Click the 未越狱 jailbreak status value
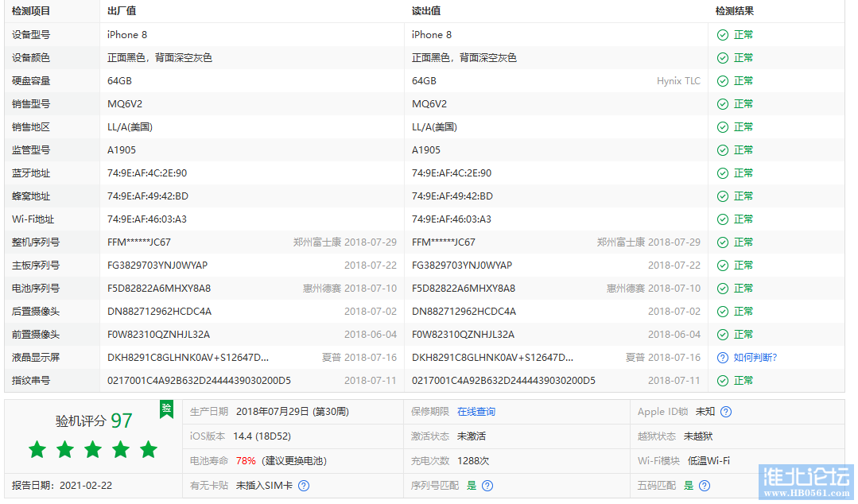This screenshot has width=858, height=504. point(698,436)
